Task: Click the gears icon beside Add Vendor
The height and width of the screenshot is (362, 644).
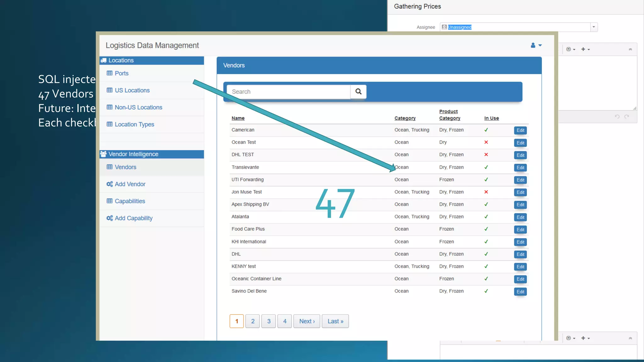Action: pos(109,184)
